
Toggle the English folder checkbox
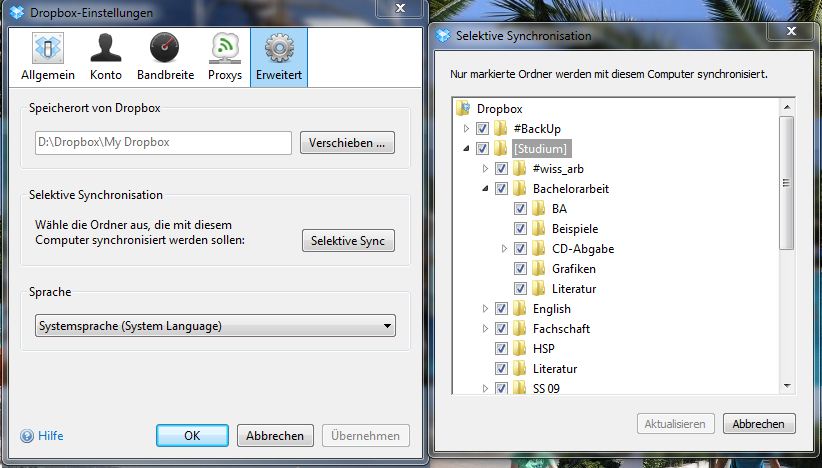click(501, 309)
